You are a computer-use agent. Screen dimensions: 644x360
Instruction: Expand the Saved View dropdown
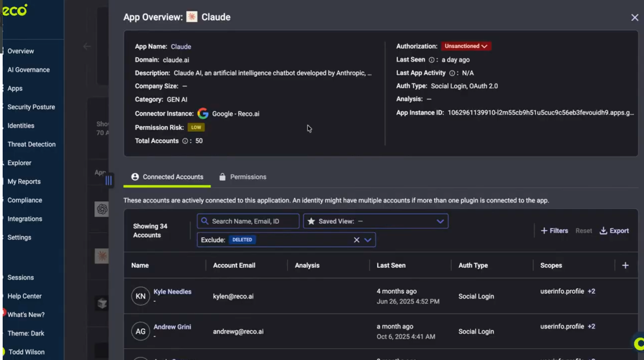pos(440,221)
